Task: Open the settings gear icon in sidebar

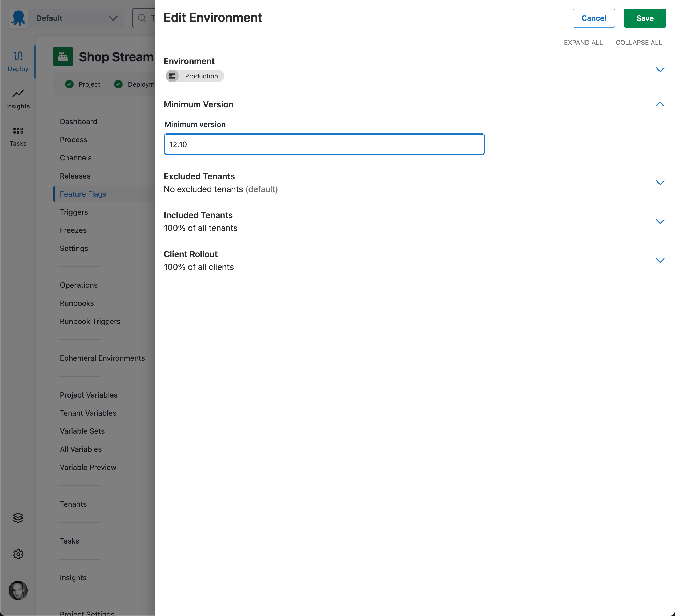Action: click(18, 554)
